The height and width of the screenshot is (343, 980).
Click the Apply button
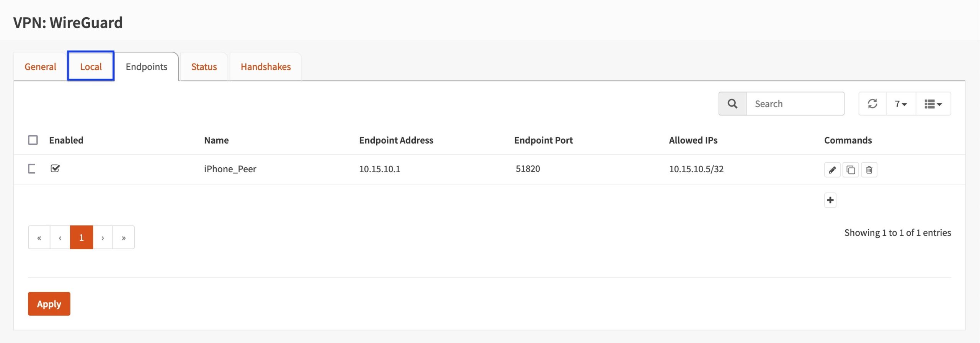tap(49, 304)
